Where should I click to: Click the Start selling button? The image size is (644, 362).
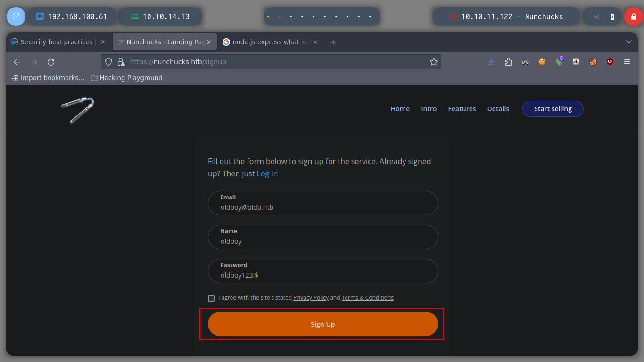click(553, 109)
